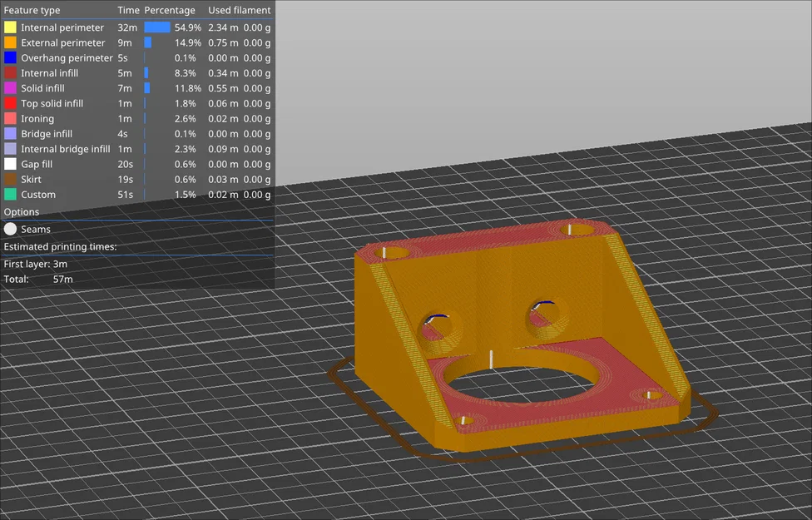Click the 19s Skirt time value

pos(126,179)
